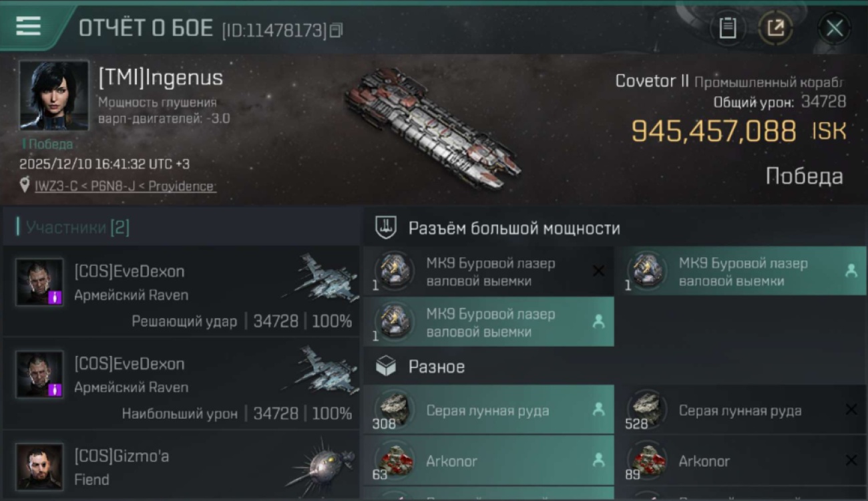Click the clipboard report icon in header
This screenshot has width=868, height=501.
(x=727, y=29)
